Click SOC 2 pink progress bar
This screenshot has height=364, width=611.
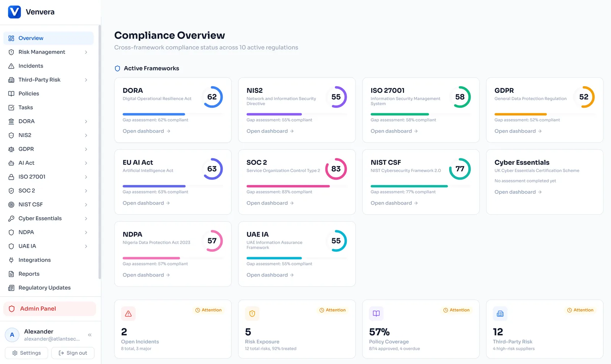tap(297, 186)
